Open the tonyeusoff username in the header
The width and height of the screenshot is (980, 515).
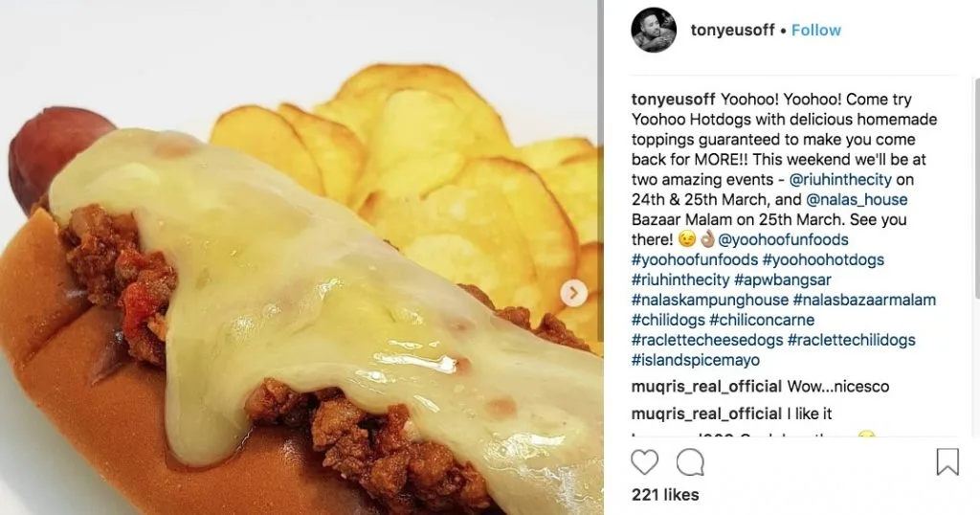tap(732, 30)
